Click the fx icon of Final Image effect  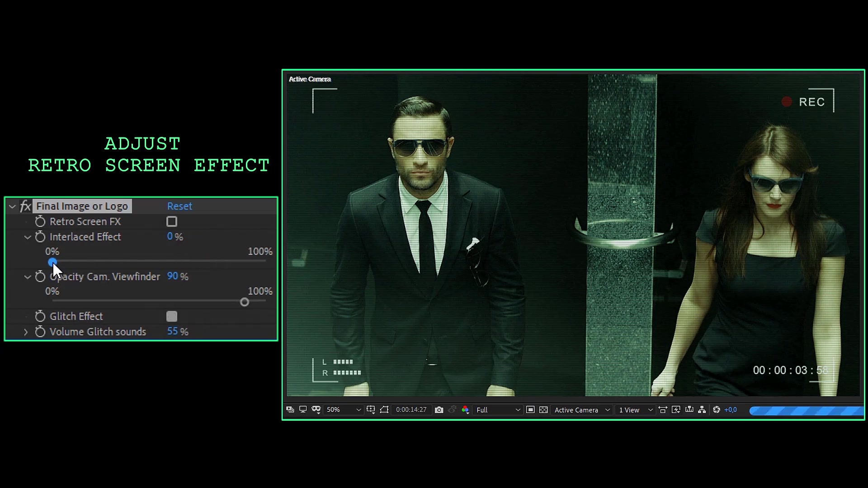click(25, 206)
